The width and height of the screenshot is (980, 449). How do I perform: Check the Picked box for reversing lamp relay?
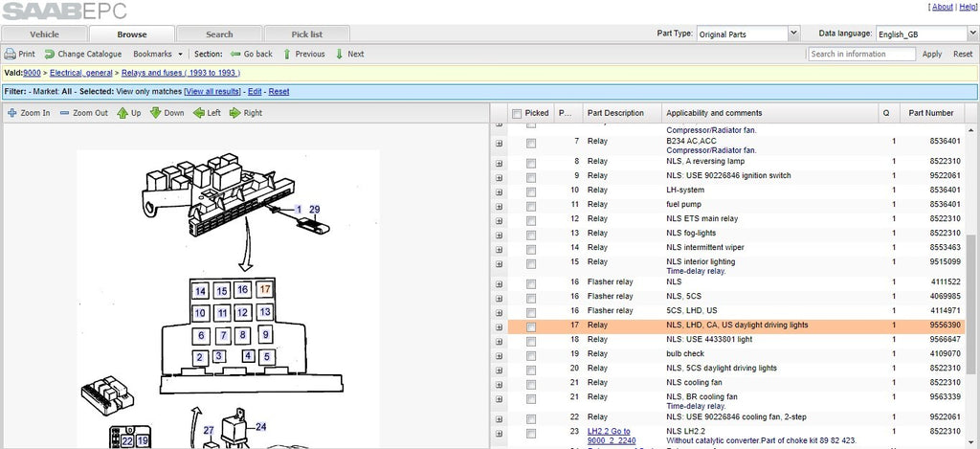coord(530,162)
